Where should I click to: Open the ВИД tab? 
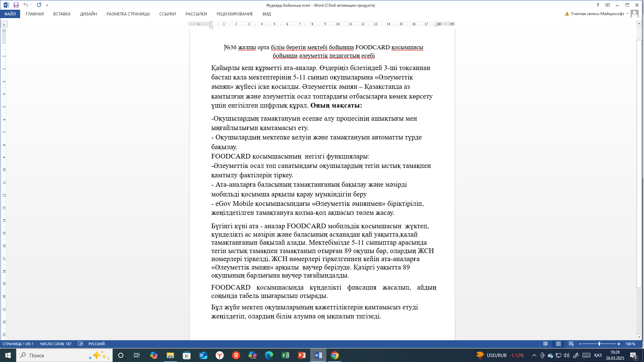point(267,14)
